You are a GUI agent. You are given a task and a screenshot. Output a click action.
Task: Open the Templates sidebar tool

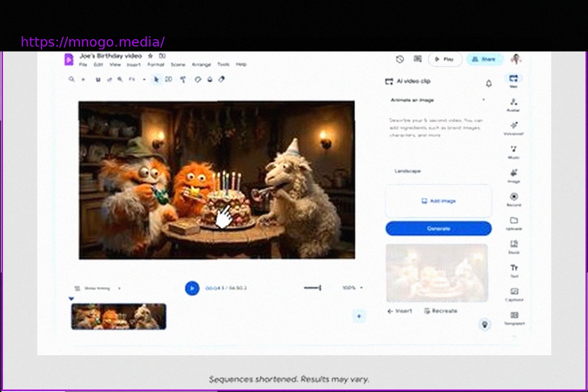514,318
